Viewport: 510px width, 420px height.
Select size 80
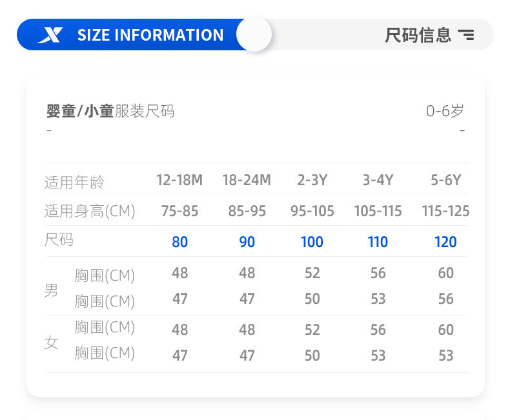click(x=180, y=242)
